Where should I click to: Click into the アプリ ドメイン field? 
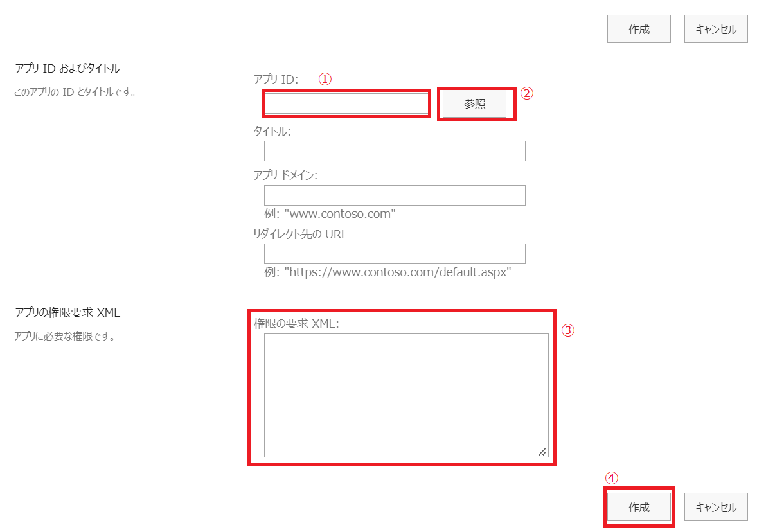pos(395,195)
